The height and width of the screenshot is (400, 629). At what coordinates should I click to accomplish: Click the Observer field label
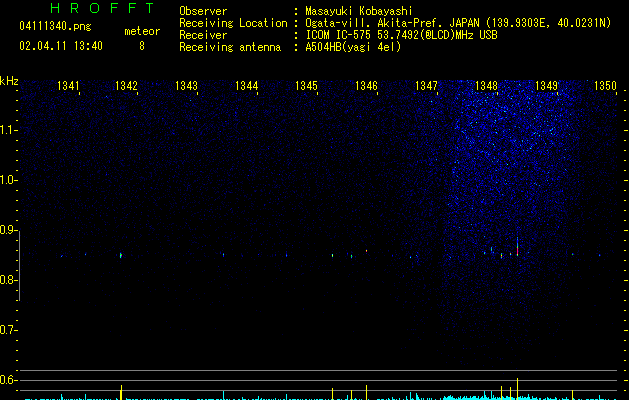click(x=203, y=11)
